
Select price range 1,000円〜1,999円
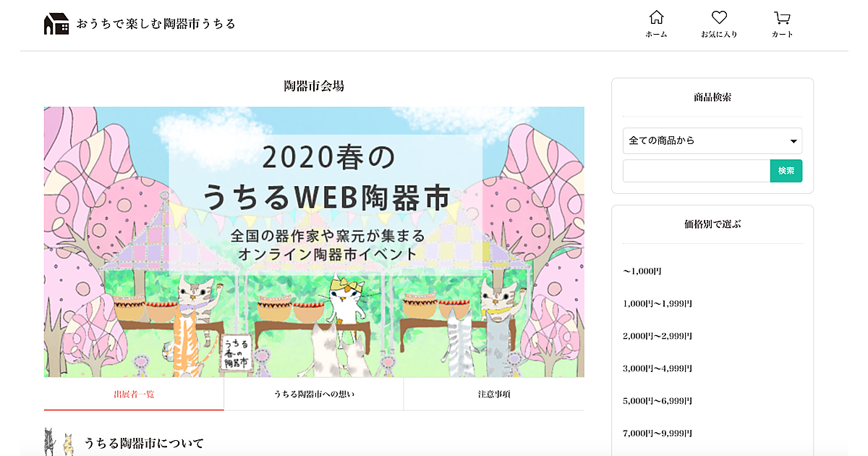[658, 304]
